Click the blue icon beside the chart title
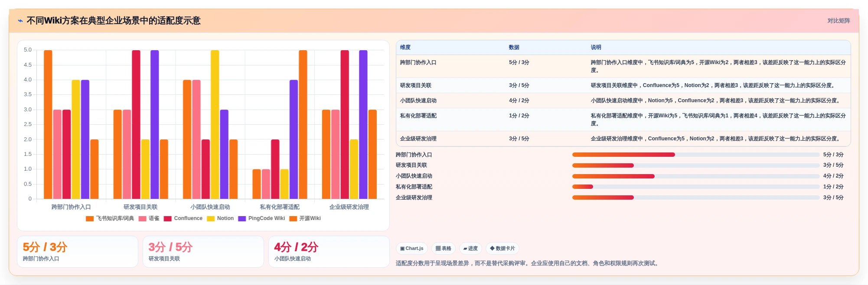This screenshot has width=868, height=285. pos(20,21)
